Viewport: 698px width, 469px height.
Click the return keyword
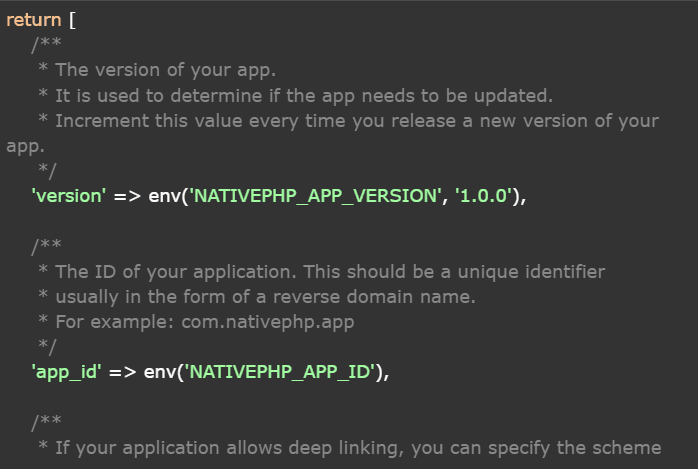coord(33,21)
